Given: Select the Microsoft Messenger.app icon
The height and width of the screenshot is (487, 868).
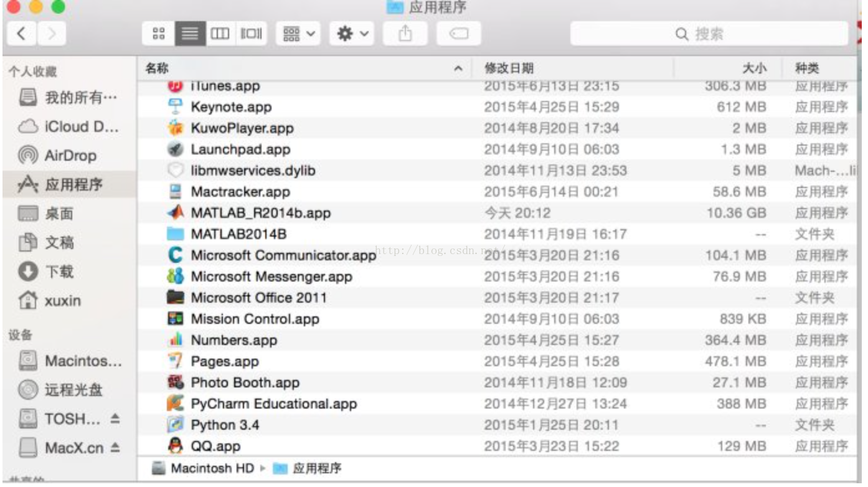Looking at the screenshot, I should point(176,277).
